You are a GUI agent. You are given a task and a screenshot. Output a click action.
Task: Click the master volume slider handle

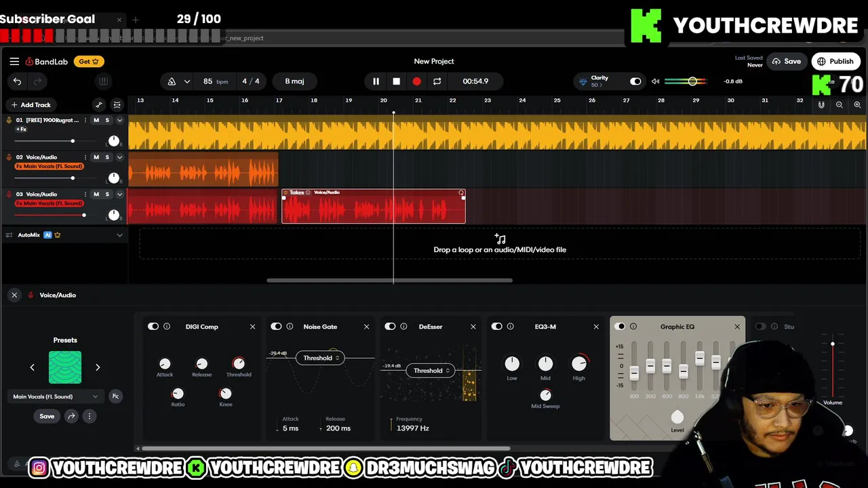point(692,81)
